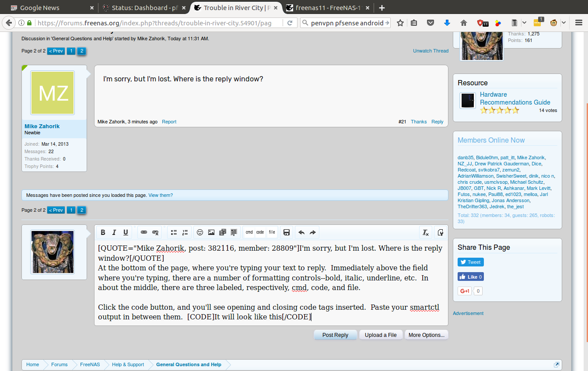The width and height of the screenshot is (588, 371).
Task: Toggle bold formatting in the reply editor
Action: point(103,232)
